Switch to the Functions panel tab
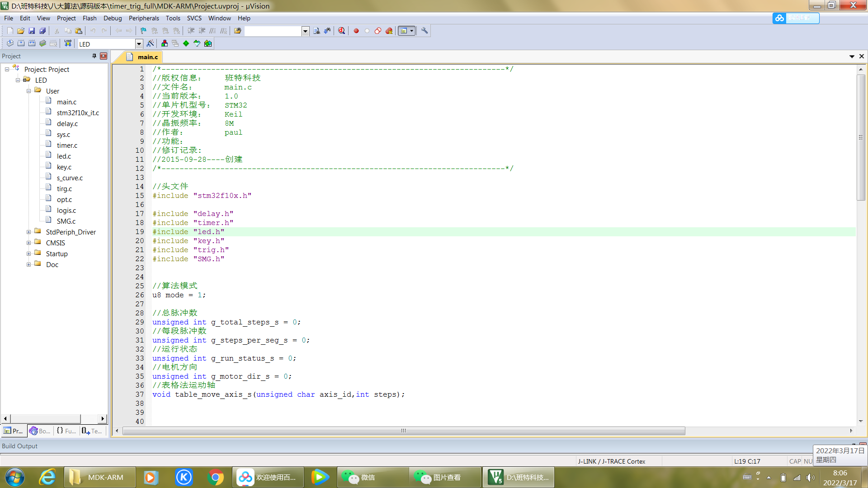The width and height of the screenshot is (868, 488). click(x=66, y=431)
